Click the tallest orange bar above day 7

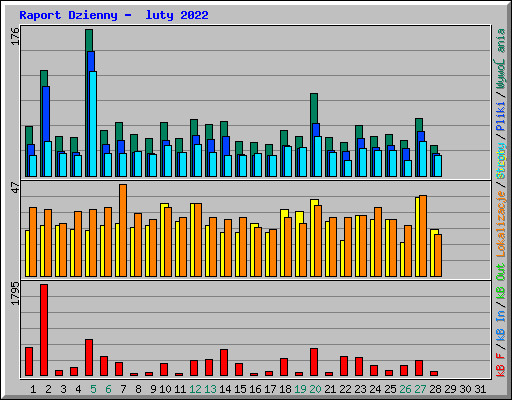123,230
